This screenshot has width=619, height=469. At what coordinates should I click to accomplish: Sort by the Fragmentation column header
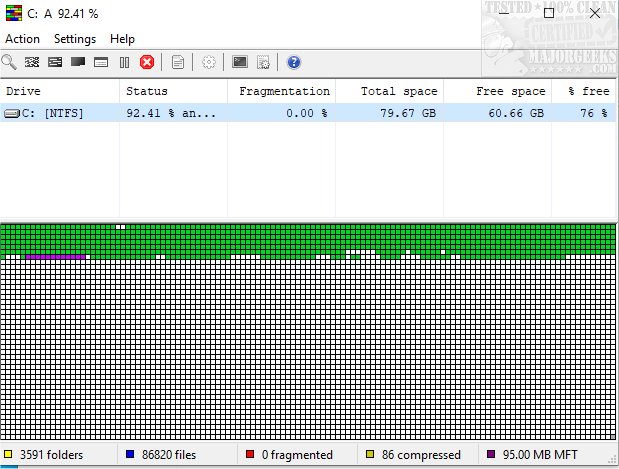coord(281,91)
